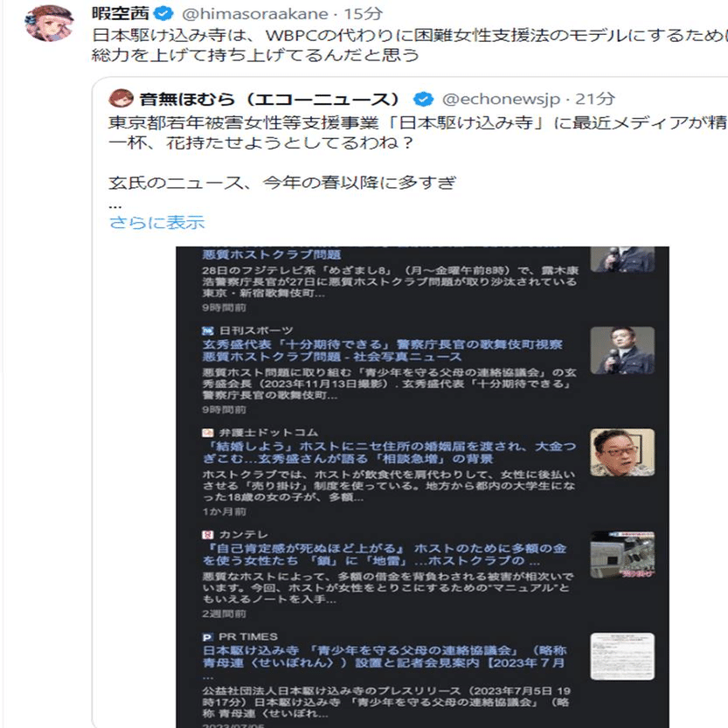Click the カンテレ source favicon
The width and height of the screenshot is (728, 728).
click(x=207, y=535)
